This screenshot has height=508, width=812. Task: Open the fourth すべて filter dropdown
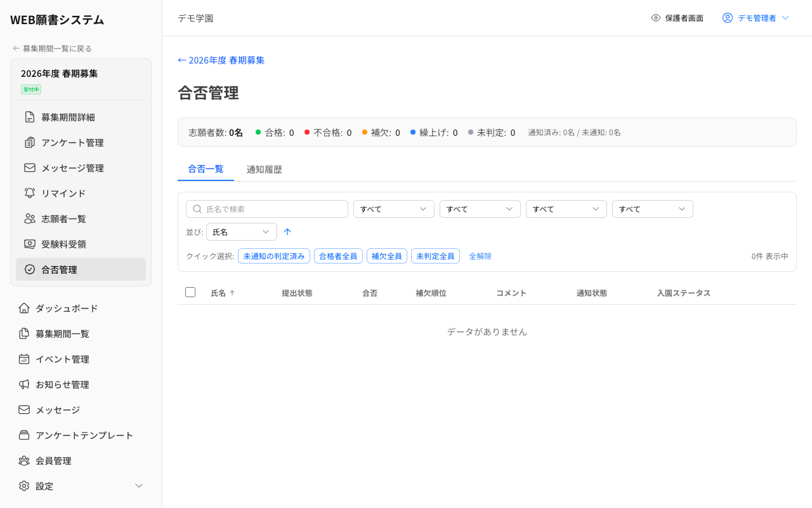653,209
